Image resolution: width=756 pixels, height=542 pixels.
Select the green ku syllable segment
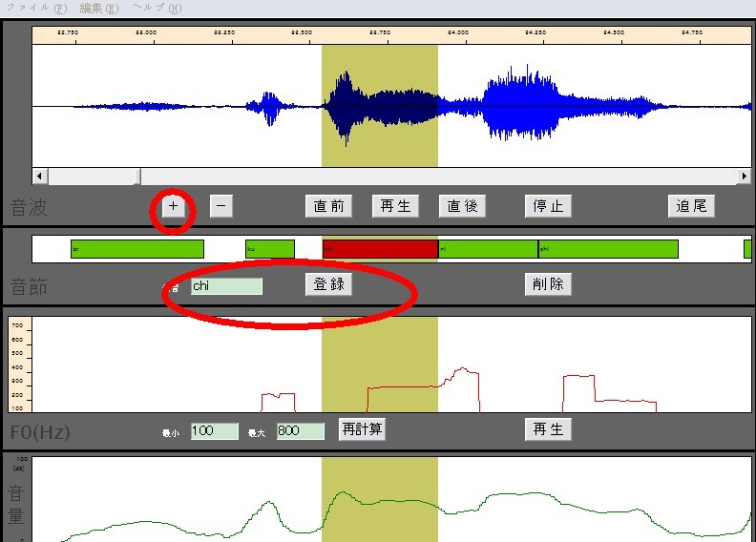(x=270, y=249)
